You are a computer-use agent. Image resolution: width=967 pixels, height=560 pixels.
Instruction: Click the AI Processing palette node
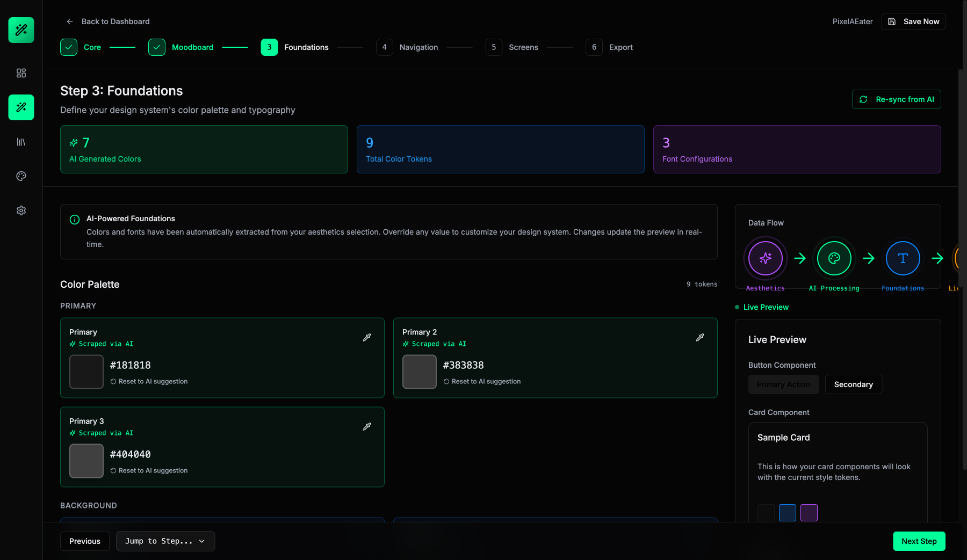[834, 258]
